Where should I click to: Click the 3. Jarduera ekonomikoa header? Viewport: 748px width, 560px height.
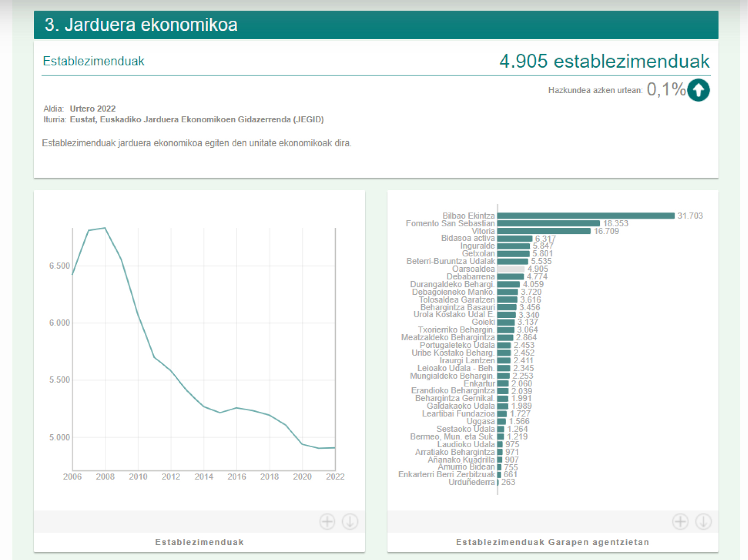pos(141,24)
